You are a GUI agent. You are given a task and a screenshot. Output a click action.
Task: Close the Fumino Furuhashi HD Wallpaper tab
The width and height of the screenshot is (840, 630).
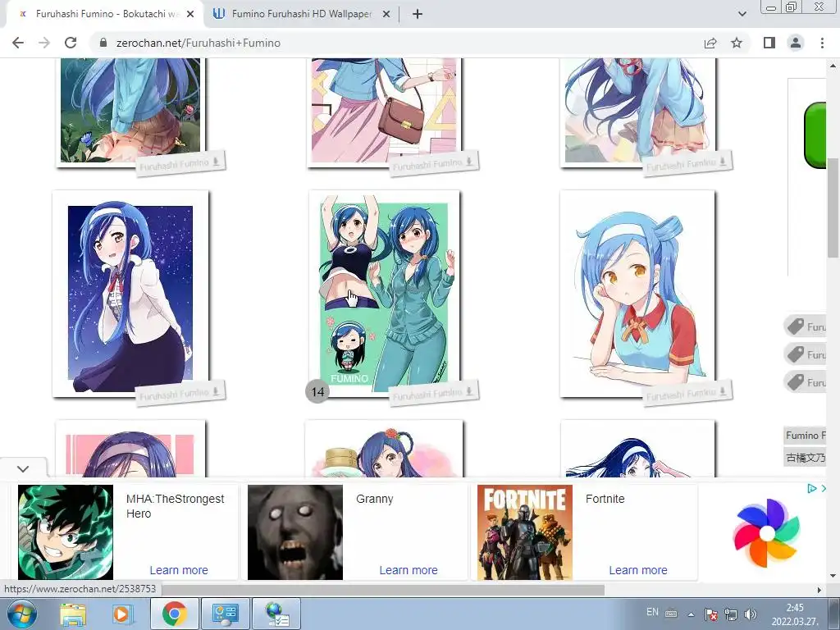(x=386, y=15)
